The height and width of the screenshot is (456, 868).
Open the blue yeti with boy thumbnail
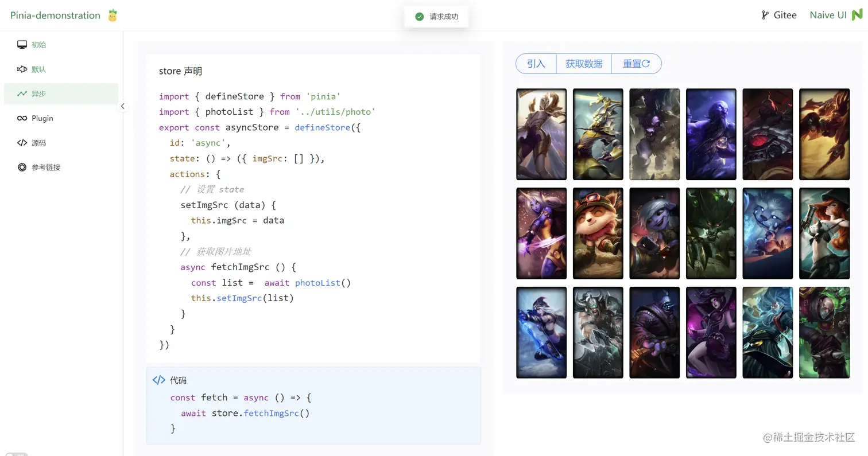coord(768,233)
